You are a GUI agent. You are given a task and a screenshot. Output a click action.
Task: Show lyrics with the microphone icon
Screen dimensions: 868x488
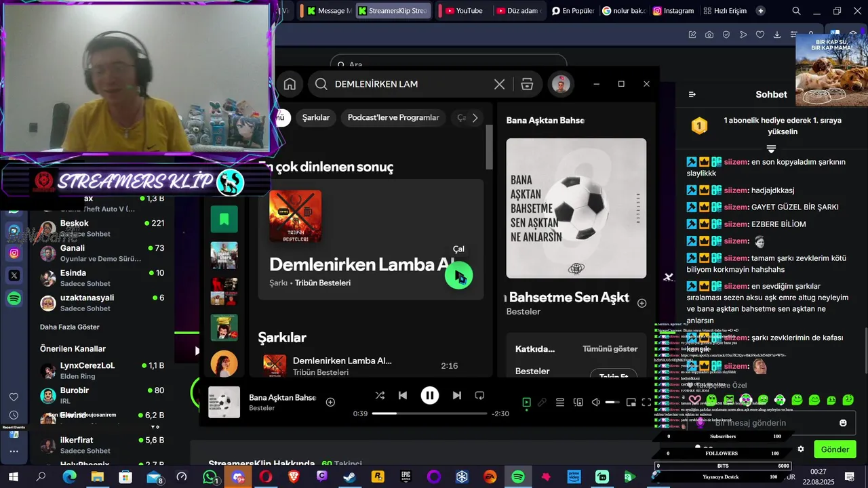pos(542,403)
